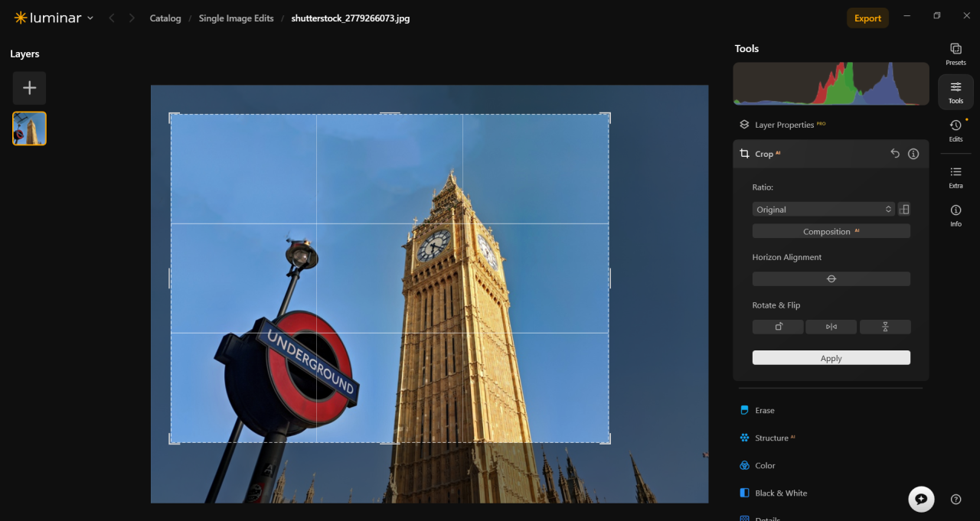Click the Color tool icon
This screenshot has width=980, height=521.
pyautogui.click(x=744, y=466)
